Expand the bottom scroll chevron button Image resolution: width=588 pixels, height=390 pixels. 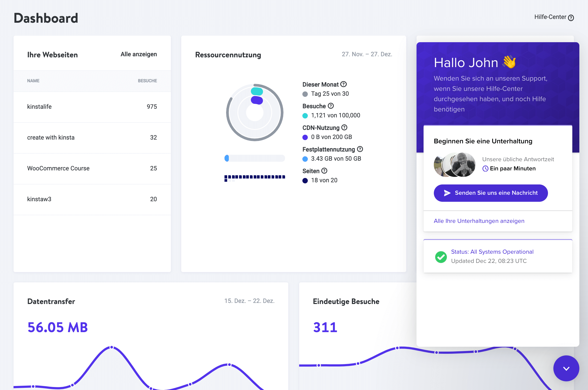click(566, 368)
